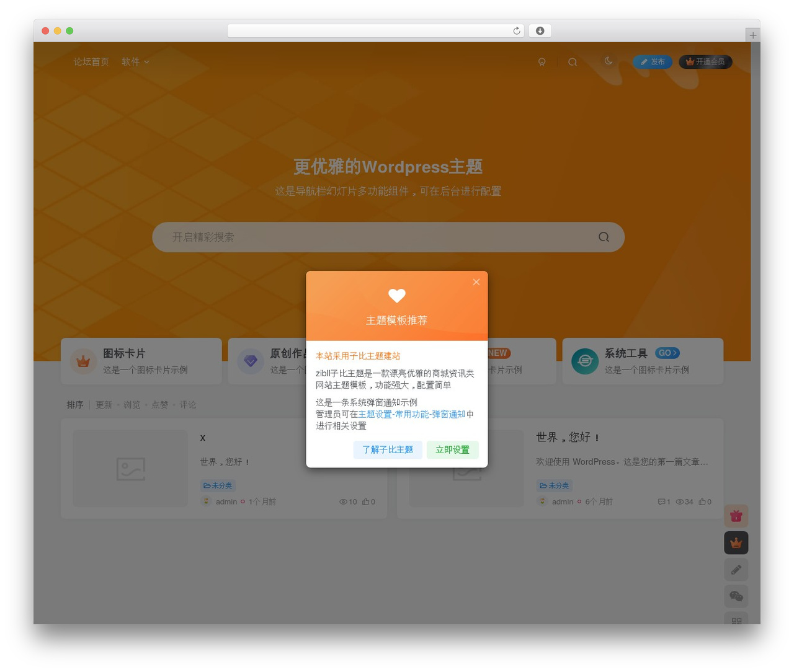Image resolution: width=794 pixels, height=672 pixels.
Task: Open the post titled 世界，您好！ on right
Action: click(568, 437)
